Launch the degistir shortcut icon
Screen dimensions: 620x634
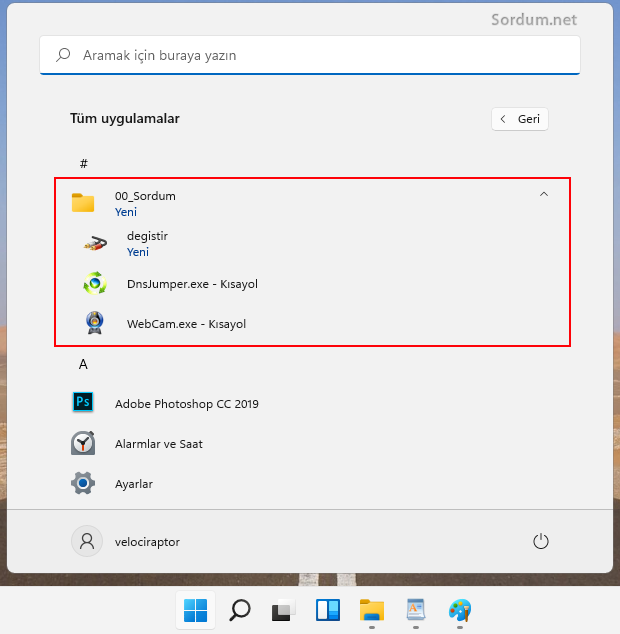(95, 243)
